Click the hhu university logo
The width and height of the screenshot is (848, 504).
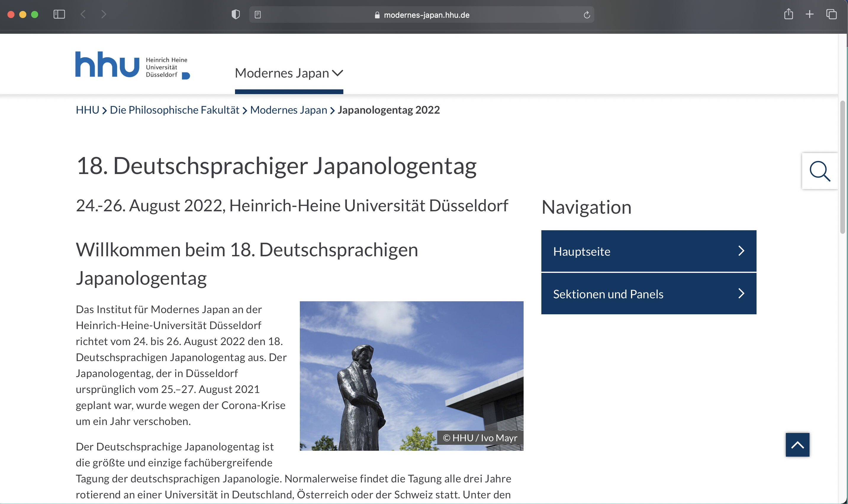click(132, 65)
